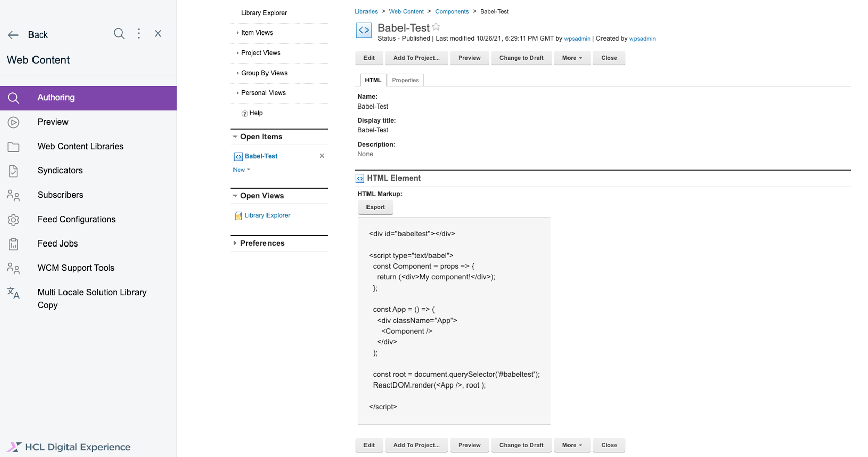Screen dimensions: 868x457
Task: Switch to the HTML tab
Action: click(x=373, y=80)
